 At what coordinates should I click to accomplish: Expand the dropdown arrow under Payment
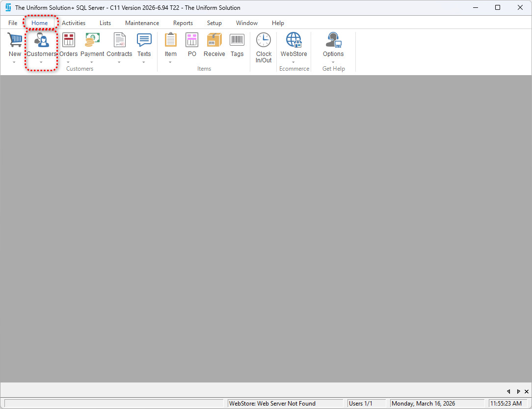[x=92, y=62]
